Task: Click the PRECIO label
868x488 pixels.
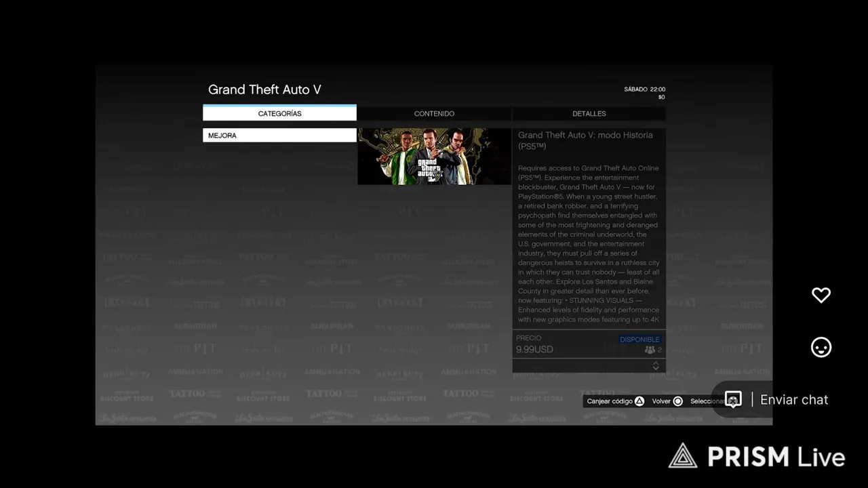Action: point(529,338)
